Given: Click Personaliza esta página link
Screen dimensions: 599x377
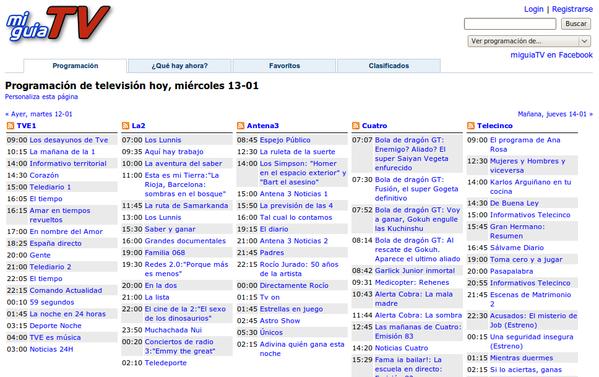Looking at the screenshot, I should coord(41,97).
